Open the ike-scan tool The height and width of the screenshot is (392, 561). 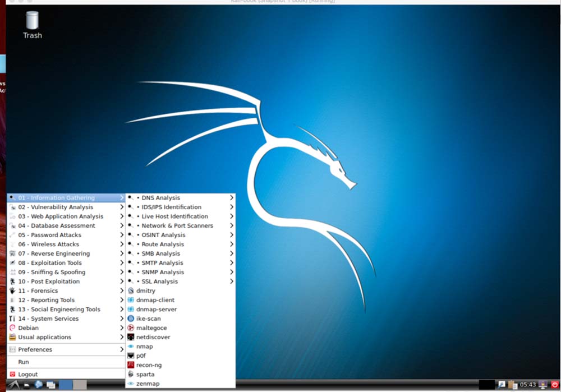click(148, 319)
